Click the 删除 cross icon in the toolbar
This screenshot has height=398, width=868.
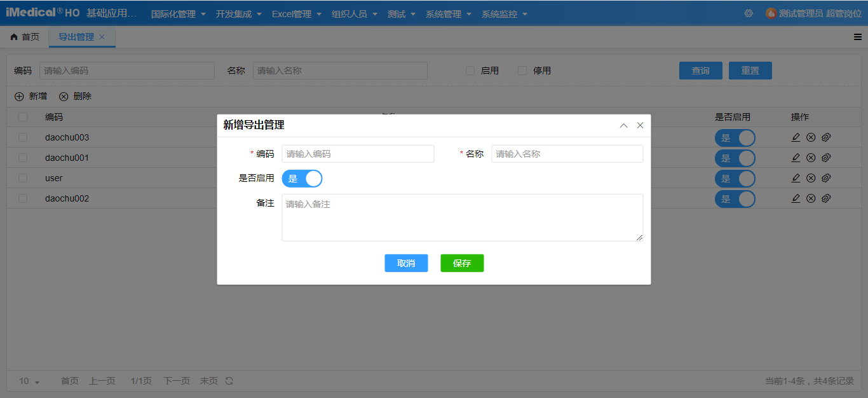(x=64, y=96)
